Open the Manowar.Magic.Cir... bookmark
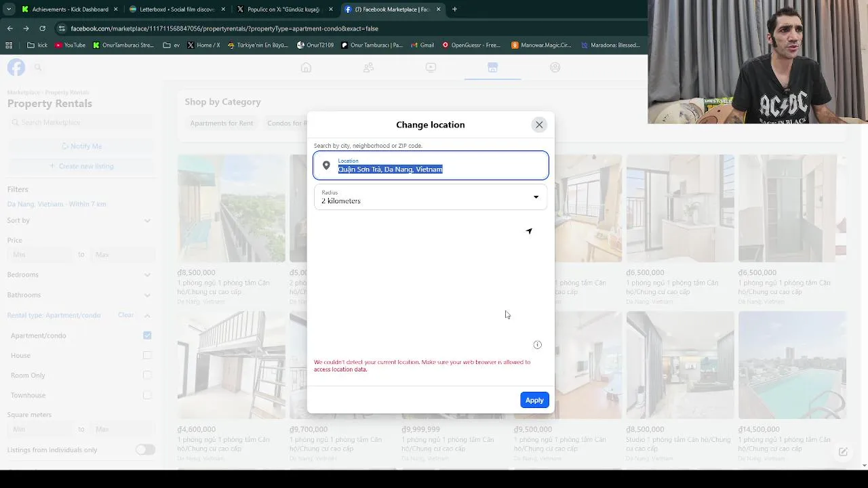 [542, 45]
